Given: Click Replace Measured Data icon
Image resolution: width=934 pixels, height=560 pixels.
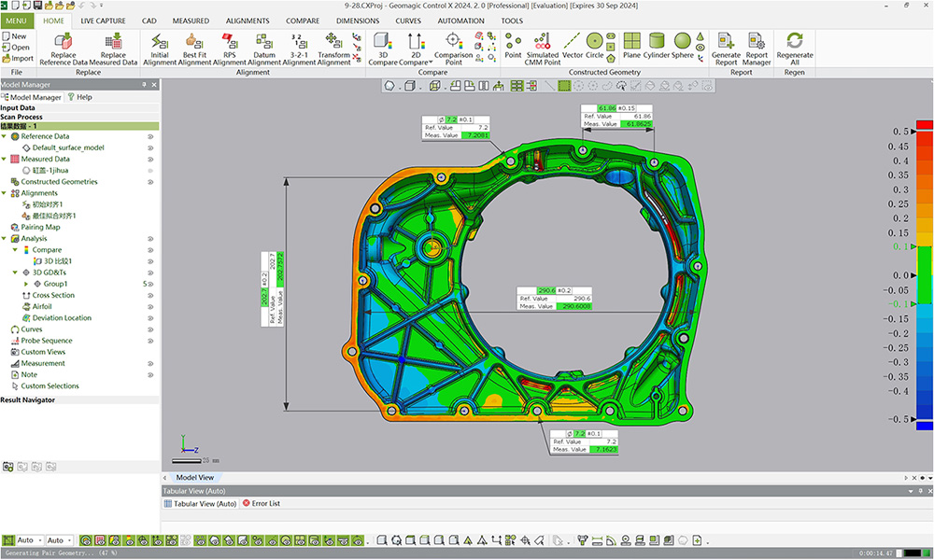Looking at the screenshot, I should point(113,42).
